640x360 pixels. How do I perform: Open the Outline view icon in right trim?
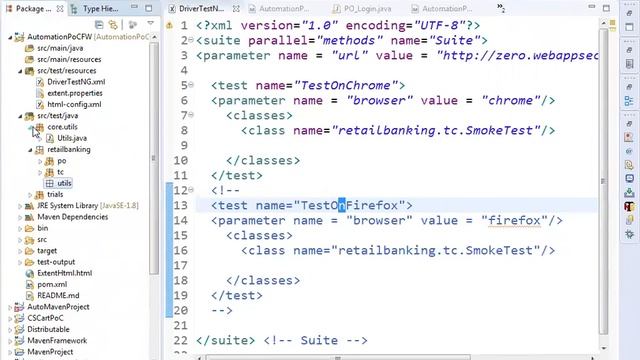(x=629, y=101)
